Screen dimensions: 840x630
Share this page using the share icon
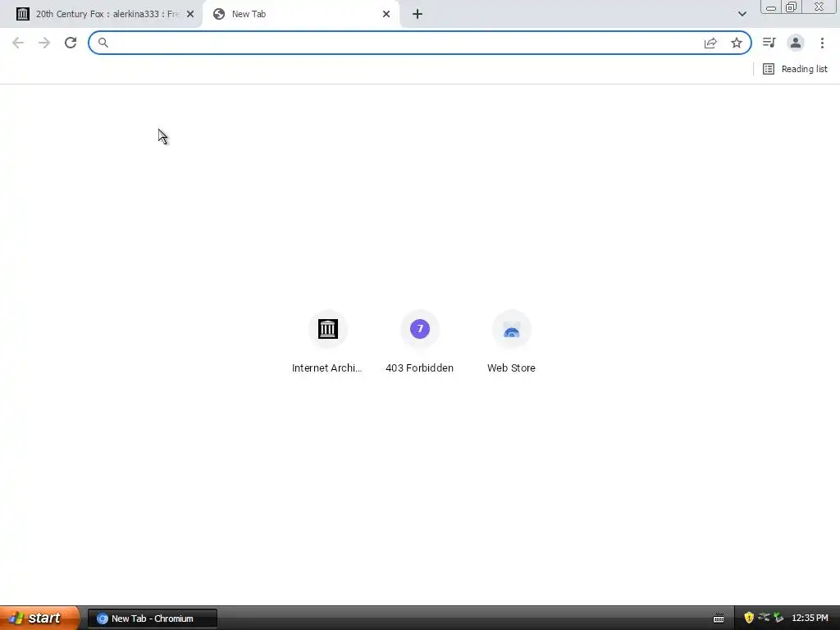point(710,43)
